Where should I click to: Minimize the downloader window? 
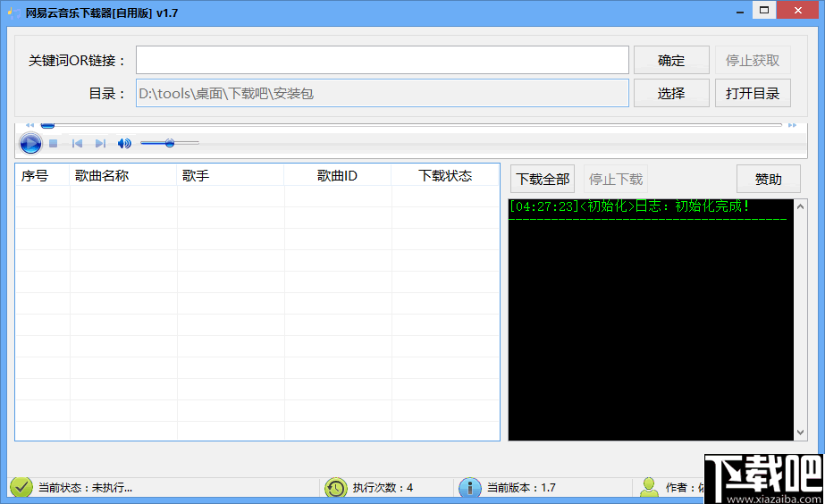click(740, 11)
